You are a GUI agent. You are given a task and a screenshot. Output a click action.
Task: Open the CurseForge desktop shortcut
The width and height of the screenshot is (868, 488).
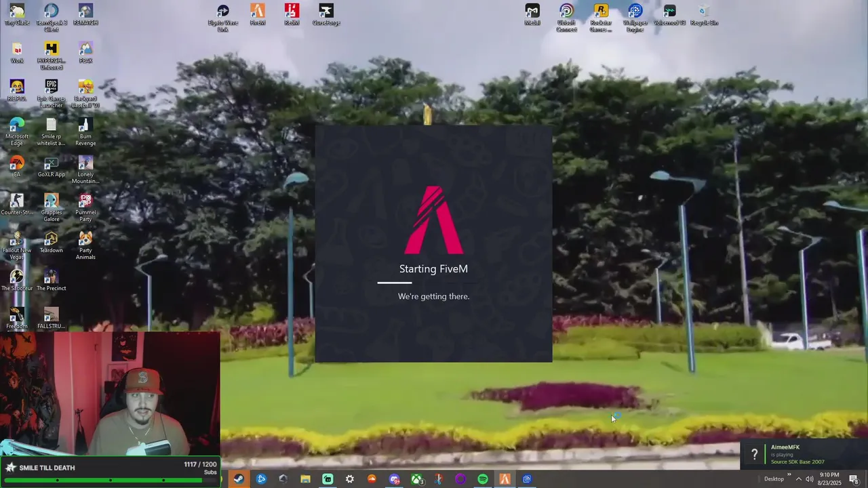[326, 15]
